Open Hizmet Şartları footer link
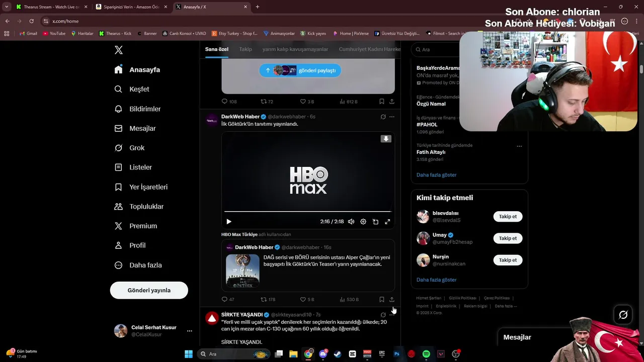This screenshot has width=644, height=362. tap(429, 298)
